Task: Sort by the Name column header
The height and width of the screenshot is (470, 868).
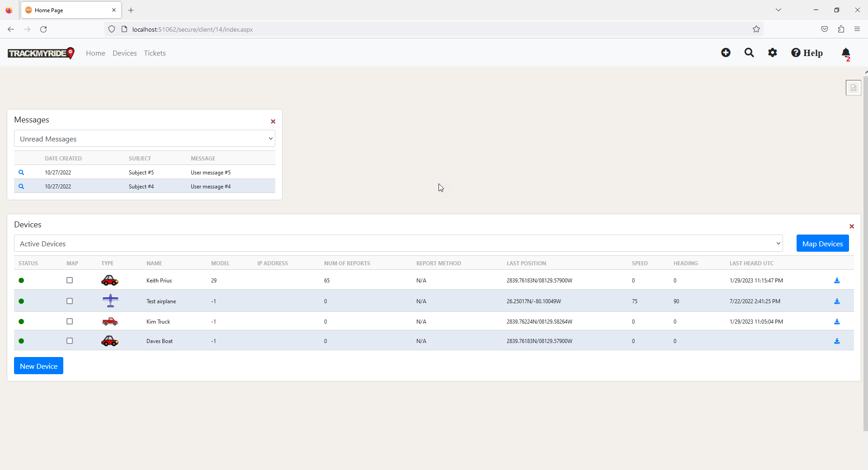Action: click(154, 263)
